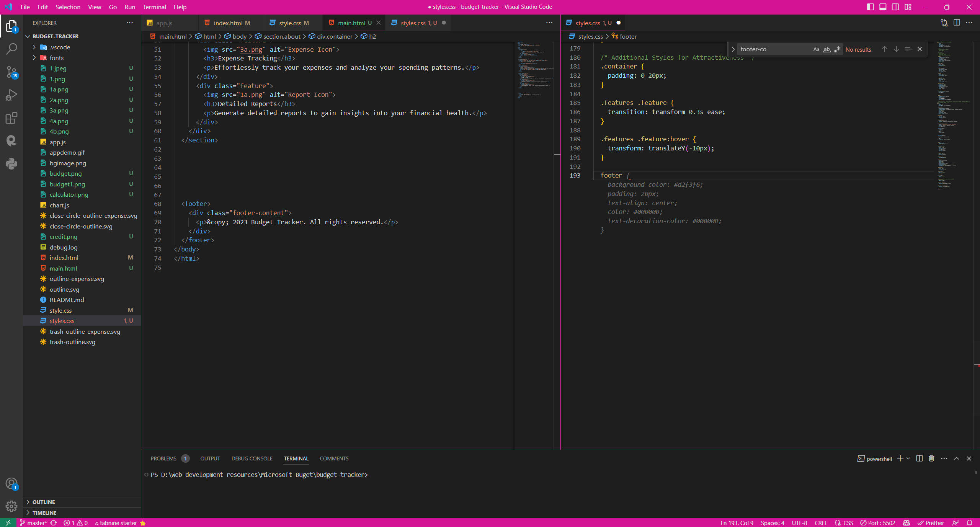Open Run and Debug view
980x527 pixels.
pyautogui.click(x=11, y=95)
